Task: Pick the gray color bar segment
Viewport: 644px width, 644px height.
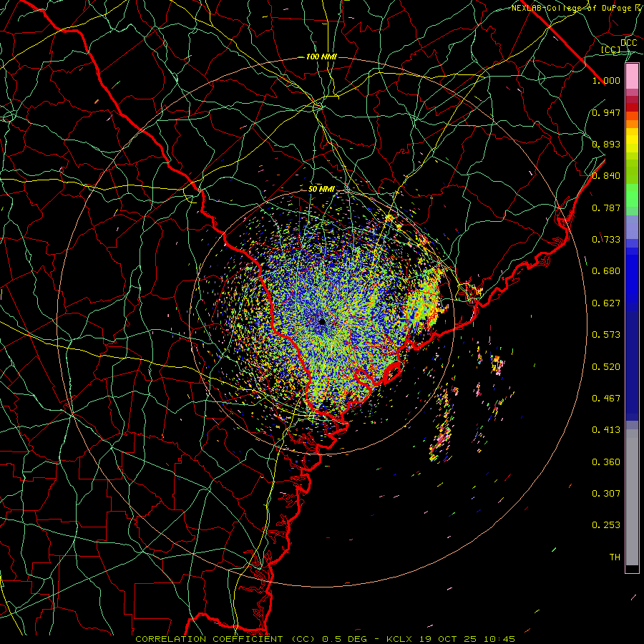Action: click(x=632, y=497)
